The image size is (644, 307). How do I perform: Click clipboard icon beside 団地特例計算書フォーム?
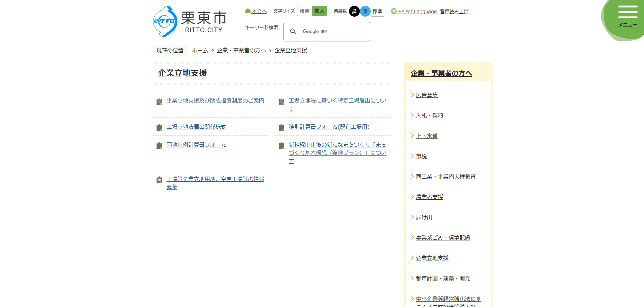pyautogui.click(x=159, y=145)
